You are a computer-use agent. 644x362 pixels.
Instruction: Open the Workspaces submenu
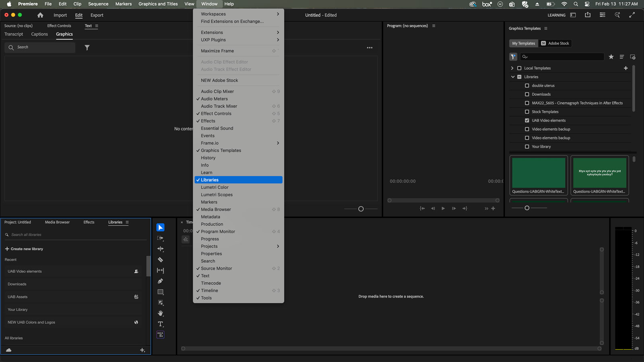pos(238,14)
